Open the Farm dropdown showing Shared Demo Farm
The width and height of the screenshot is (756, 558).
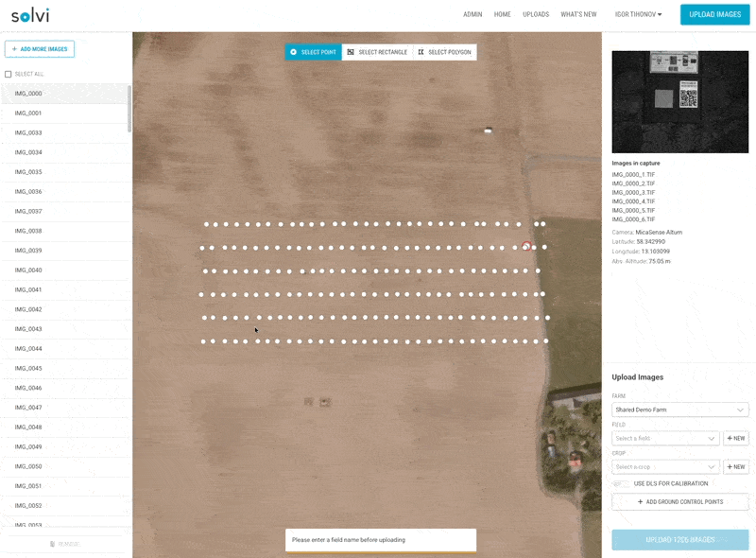(679, 410)
